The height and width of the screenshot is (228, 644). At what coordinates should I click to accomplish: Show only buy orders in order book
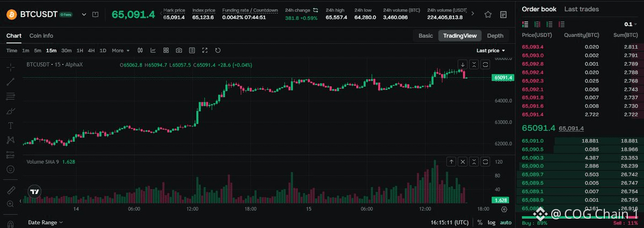tap(550, 24)
